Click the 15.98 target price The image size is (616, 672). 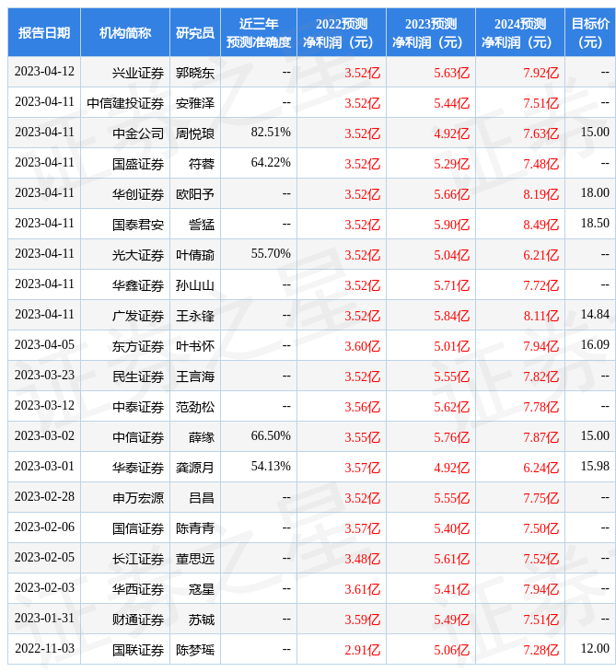point(595,467)
